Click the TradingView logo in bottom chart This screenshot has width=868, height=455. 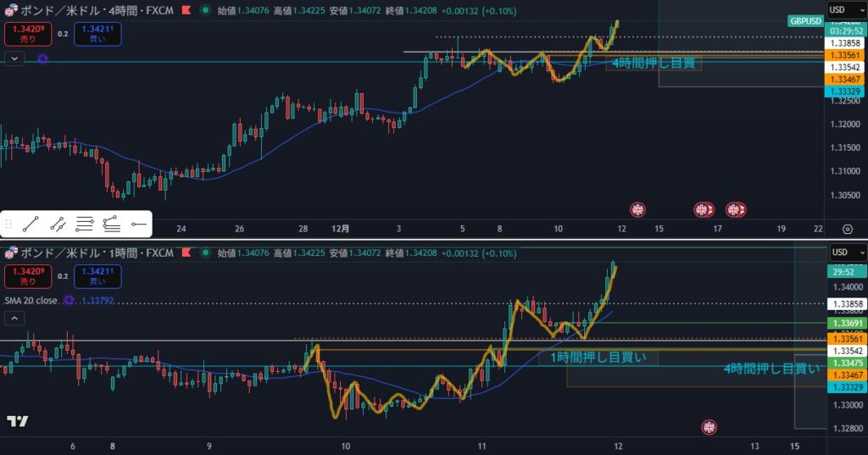16,421
